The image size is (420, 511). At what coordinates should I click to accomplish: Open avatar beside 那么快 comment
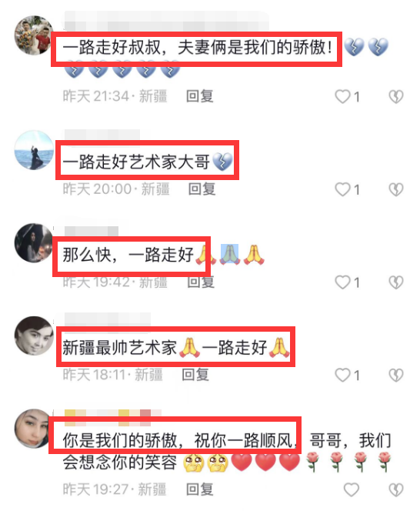[x=34, y=243]
